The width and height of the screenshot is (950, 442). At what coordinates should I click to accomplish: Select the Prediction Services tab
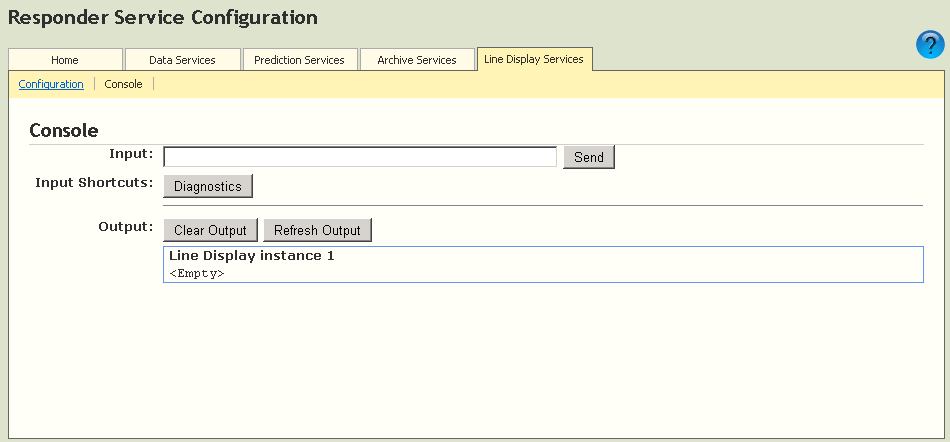click(x=299, y=60)
